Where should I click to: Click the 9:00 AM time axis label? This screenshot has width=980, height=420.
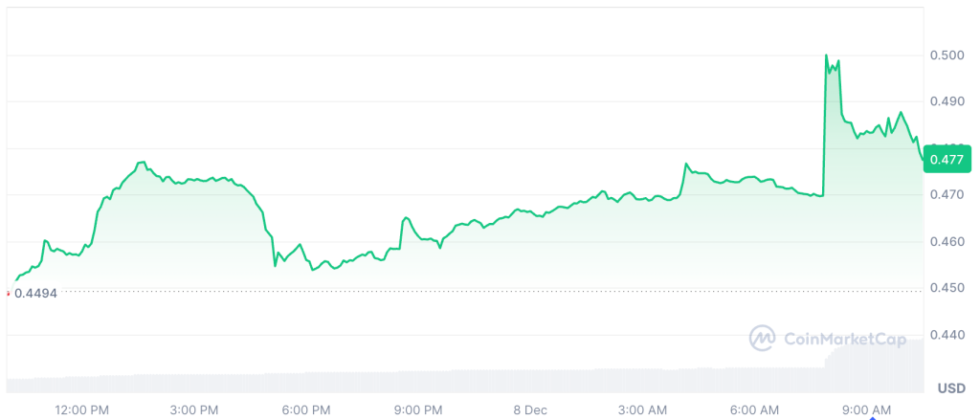(x=866, y=409)
